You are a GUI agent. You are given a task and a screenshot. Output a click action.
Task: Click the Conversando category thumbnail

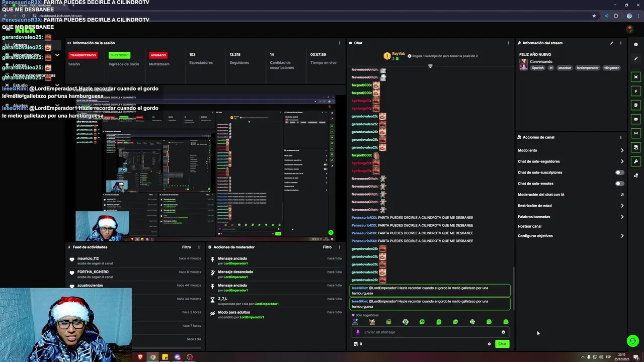pyautogui.click(x=524, y=64)
